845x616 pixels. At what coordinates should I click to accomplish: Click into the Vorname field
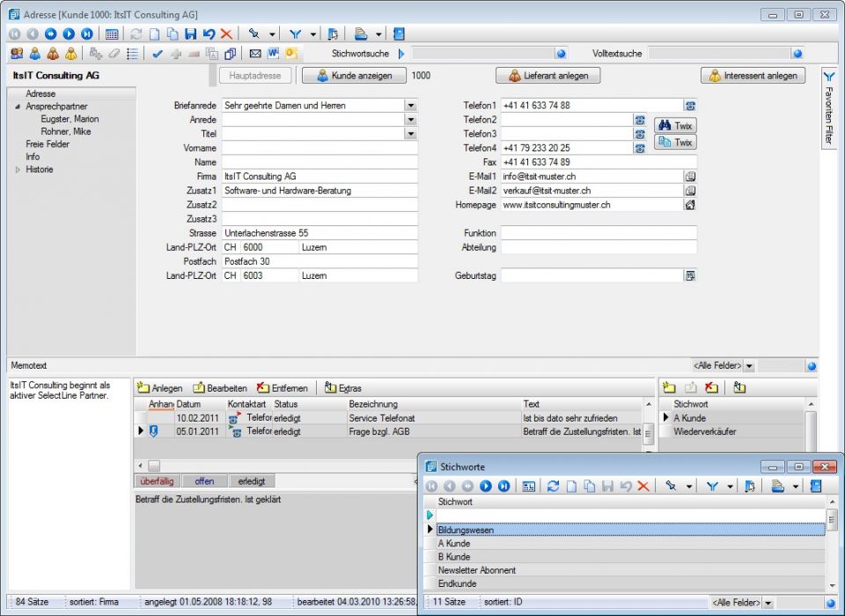(x=320, y=148)
